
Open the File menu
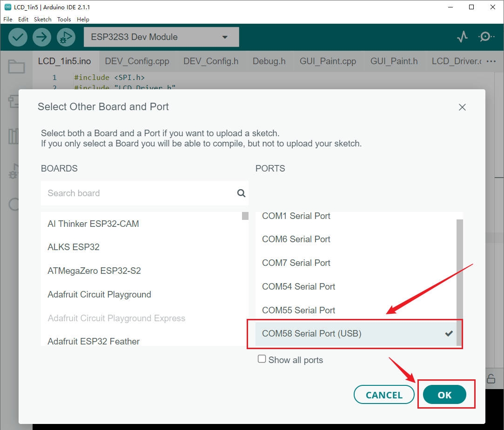pyautogui.click(x=8, y=19)
